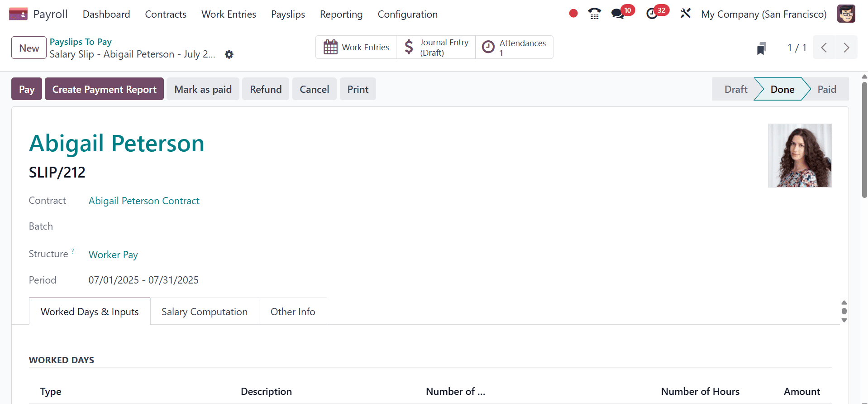Viewport: 868px width, 404px height.
Task: Switch to Salary Computation tab
Action: pos(205,312)
